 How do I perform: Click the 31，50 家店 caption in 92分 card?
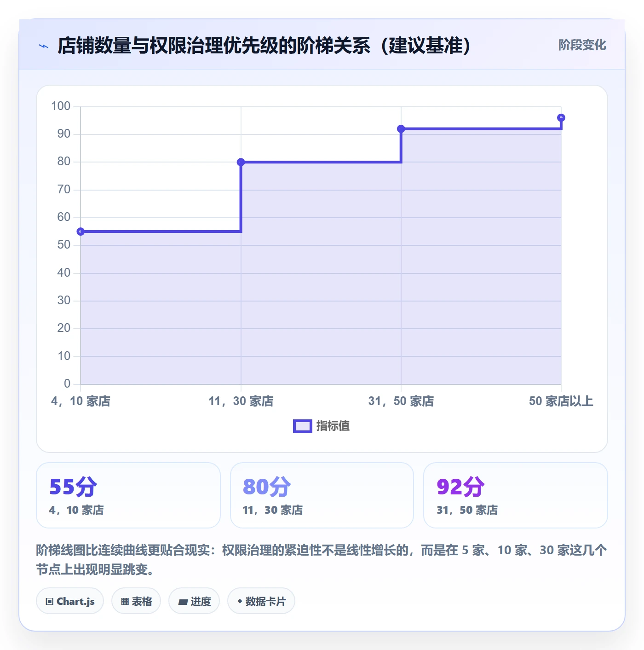[467, 510]
